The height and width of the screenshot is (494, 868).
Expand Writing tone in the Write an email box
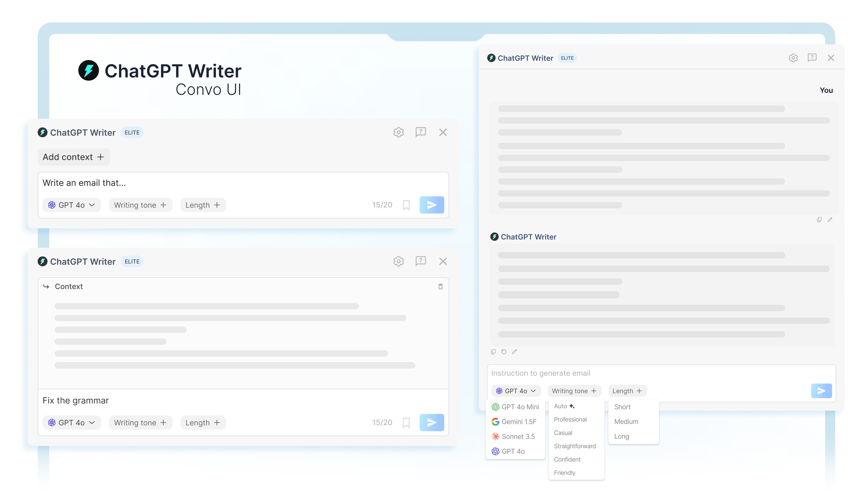tap(140, 205)
